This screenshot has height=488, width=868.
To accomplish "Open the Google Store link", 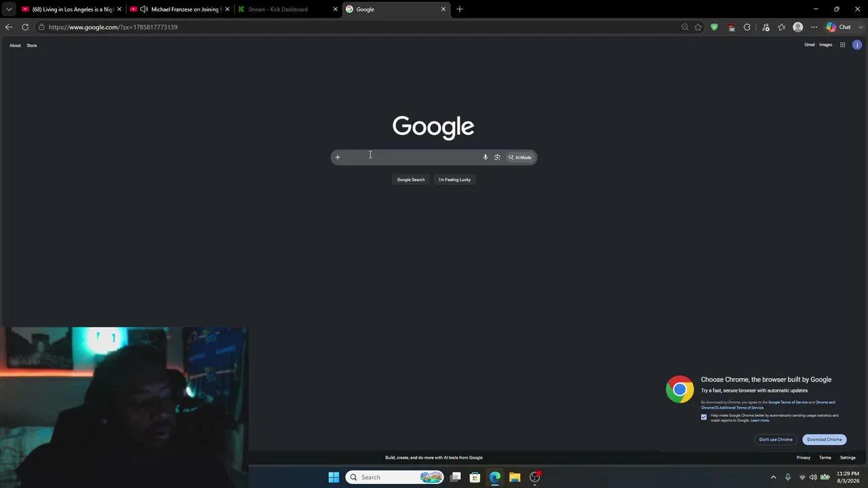I will (x=32, y=45).
